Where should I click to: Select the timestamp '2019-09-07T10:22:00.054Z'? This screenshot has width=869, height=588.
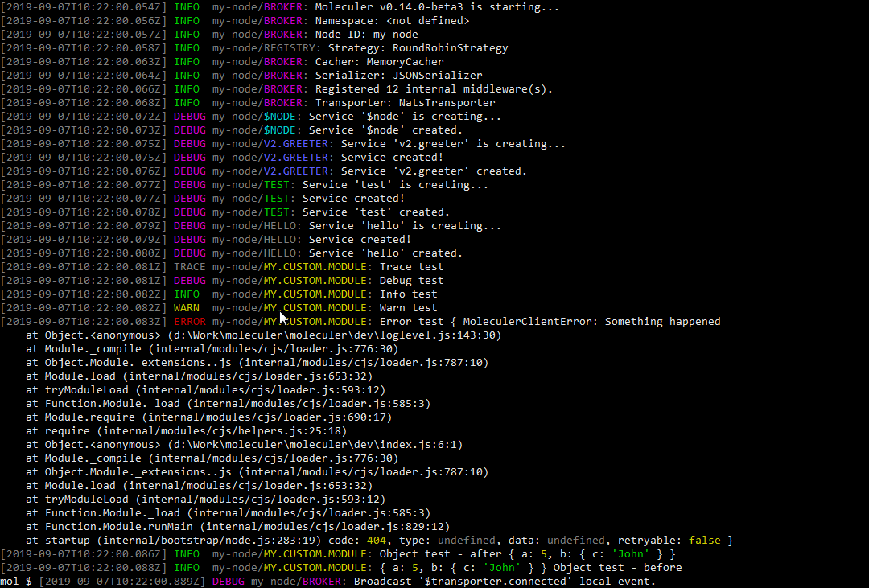(84, 7)
